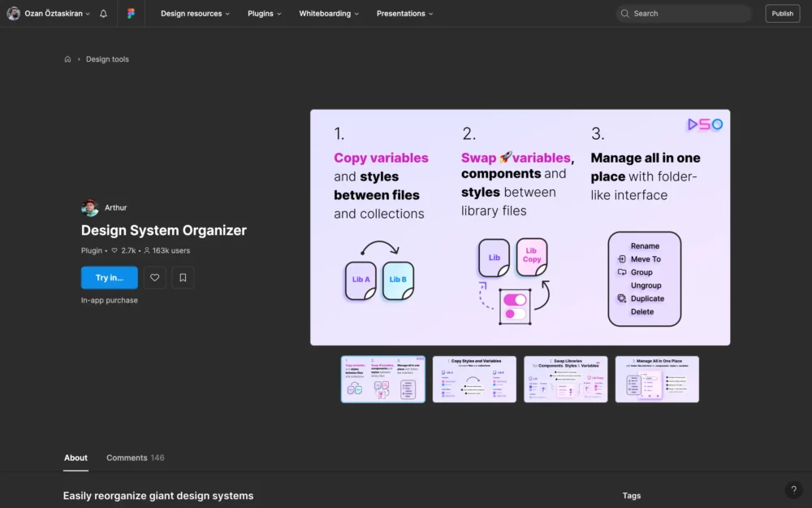
Task: Click the user profile avatar
Action: tap(14, 14)
